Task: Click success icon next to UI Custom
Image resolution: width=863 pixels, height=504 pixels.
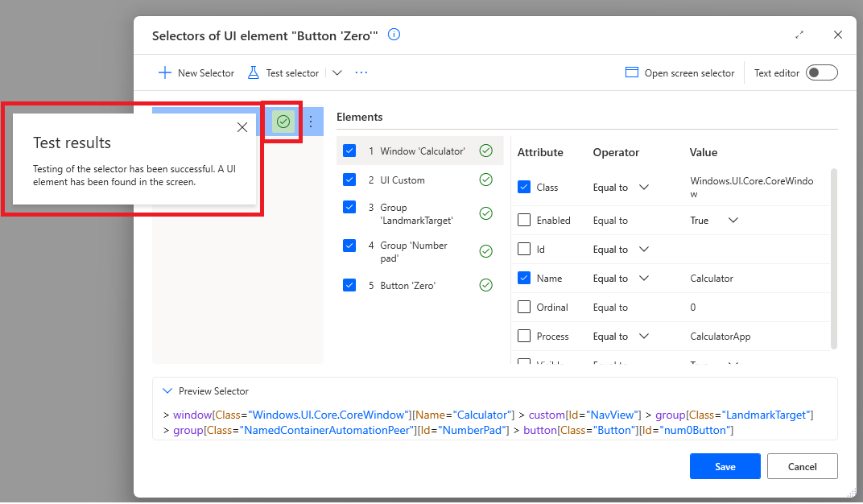Action: 486,180
